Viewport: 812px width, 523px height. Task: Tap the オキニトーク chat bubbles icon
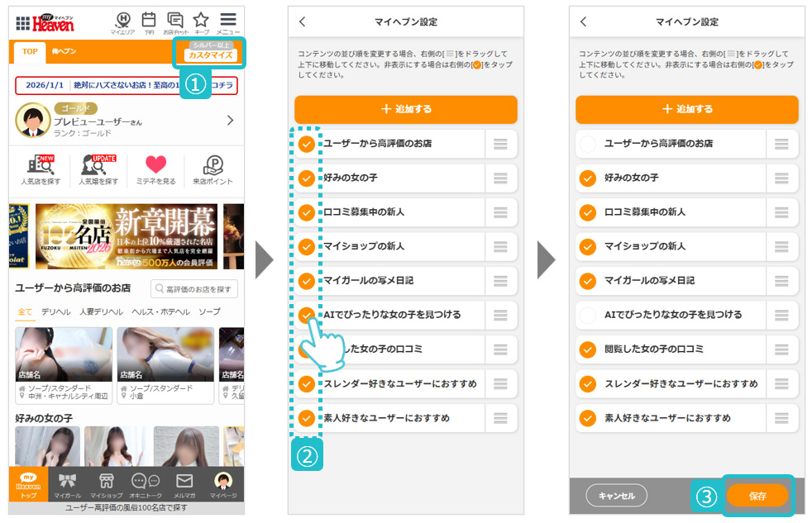click(145, 485)
